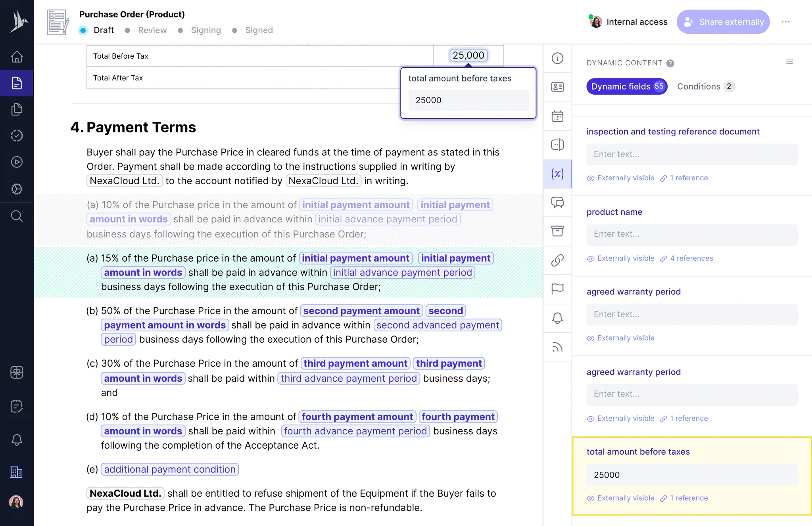Click the sidebar notifications bell icon

click(x=17, y=440)
